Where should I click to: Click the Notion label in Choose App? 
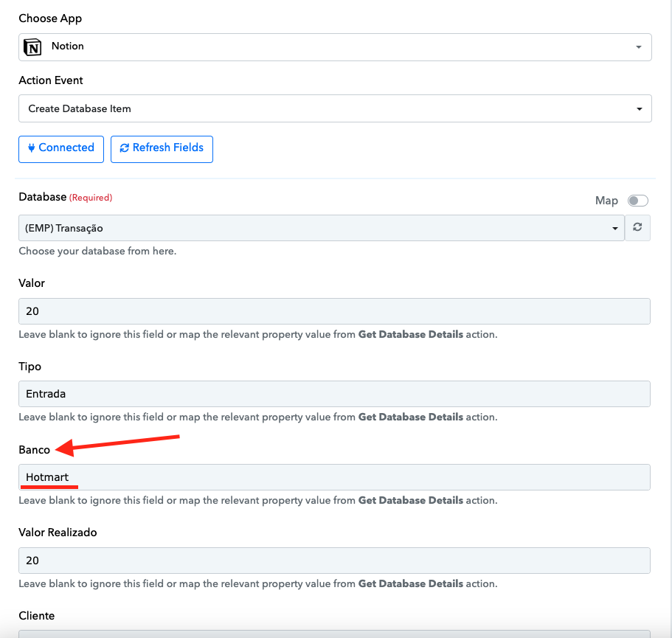point(68,46)
